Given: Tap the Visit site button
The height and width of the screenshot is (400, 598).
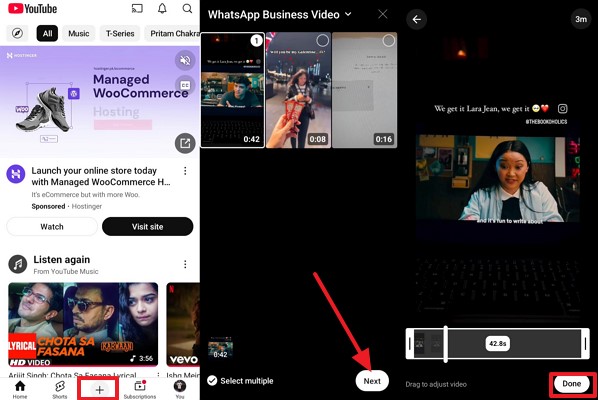Looking at the screenshot, I should coord(148,227).
